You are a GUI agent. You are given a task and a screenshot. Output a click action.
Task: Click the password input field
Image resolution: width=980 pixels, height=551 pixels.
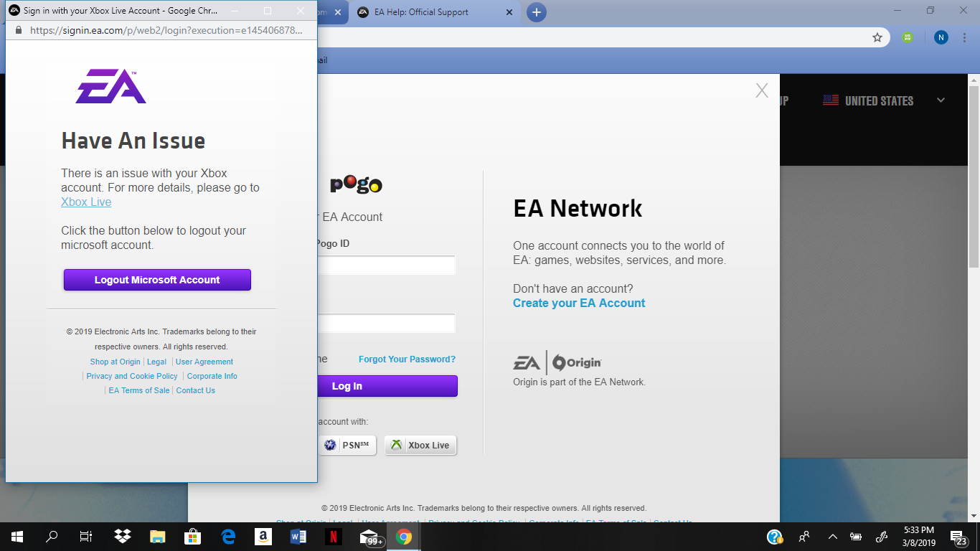(386, 324)
